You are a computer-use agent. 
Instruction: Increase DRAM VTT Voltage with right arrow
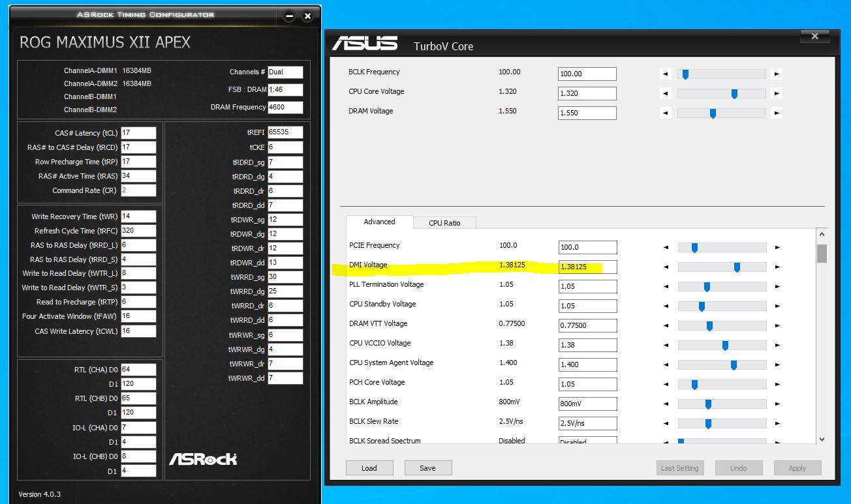click(777, 325)
